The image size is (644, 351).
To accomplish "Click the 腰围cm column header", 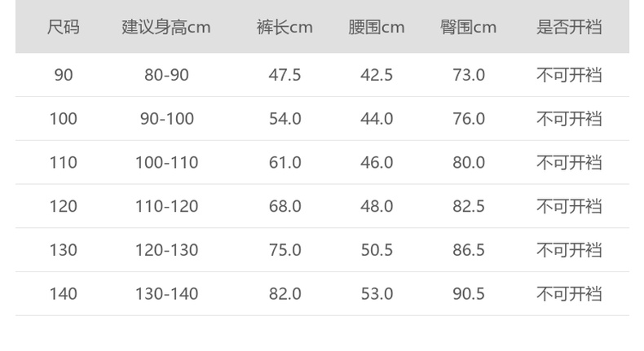I will coord(377,27).
